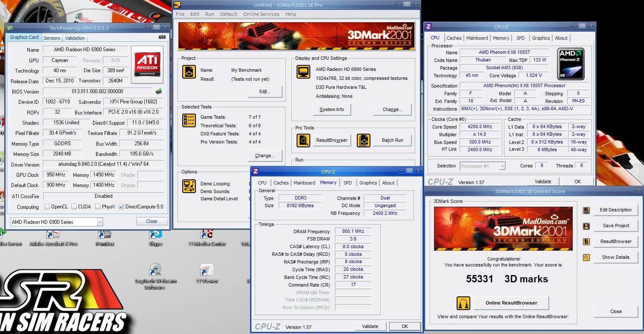This screenshot has width=644, height=334.
Task: Switch to the Sensors tab in GPU-Z
Action: [x=52, y=38]
